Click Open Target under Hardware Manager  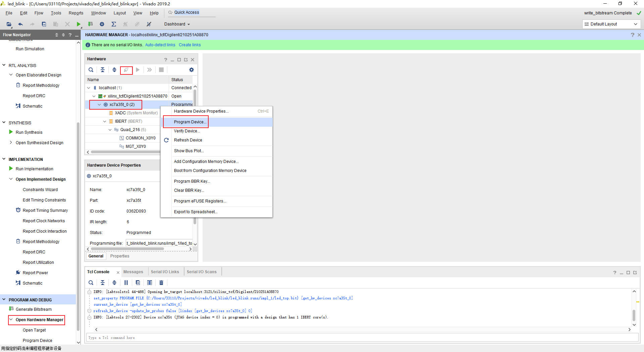tap(34, 330)
